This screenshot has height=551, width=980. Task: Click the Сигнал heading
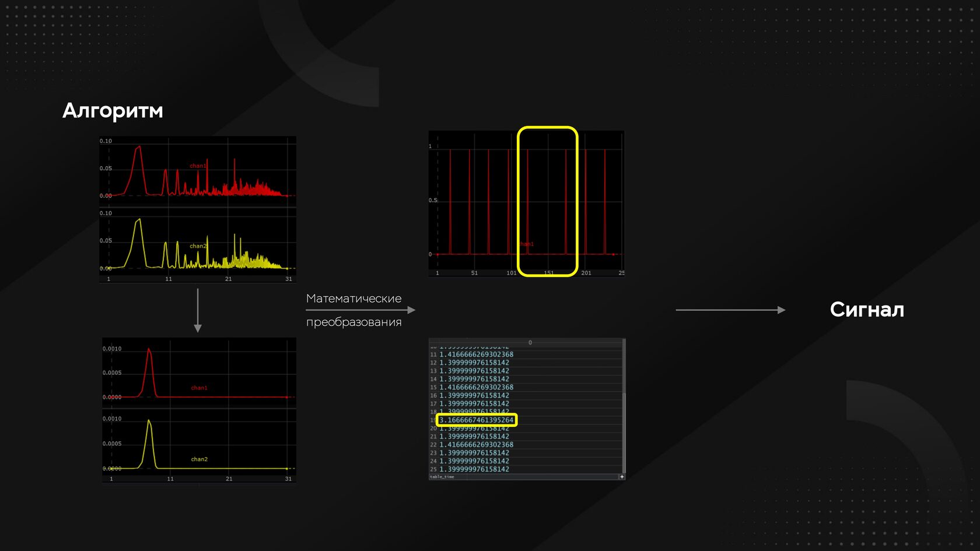click(867, 310)
